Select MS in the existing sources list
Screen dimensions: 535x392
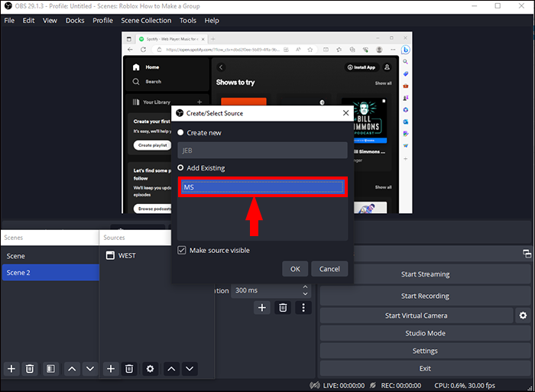tap(262, 187)
